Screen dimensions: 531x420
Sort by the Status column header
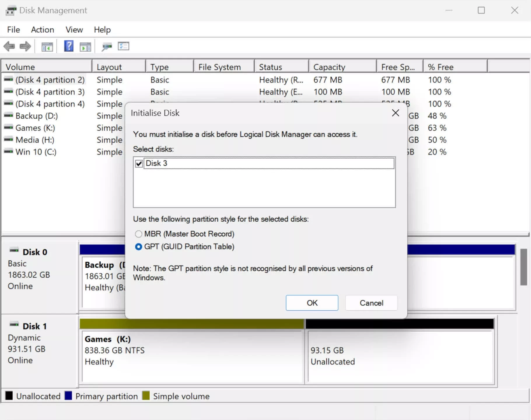tap(281, 67)
